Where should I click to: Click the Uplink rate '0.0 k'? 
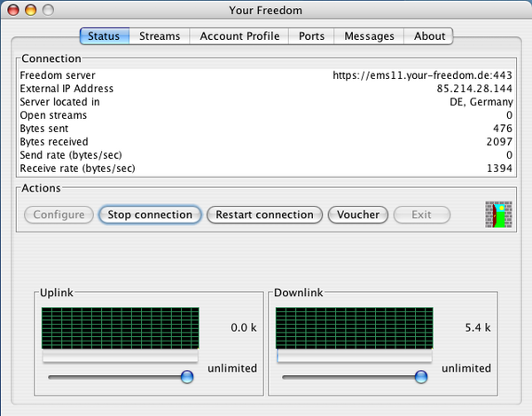tap(244, 328)
